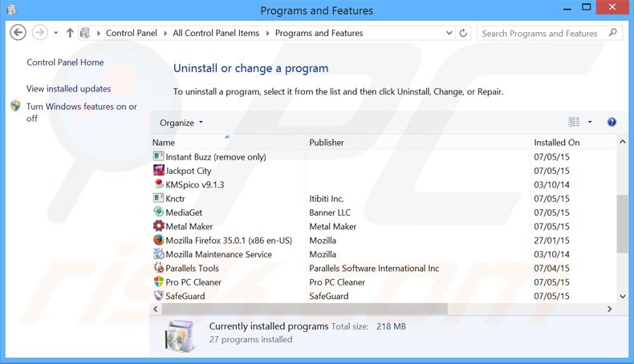The width and height of the screenshot is (634, 364).
Task: Select the Instant Buzz (remove only) entry
Action: point(216,157)
